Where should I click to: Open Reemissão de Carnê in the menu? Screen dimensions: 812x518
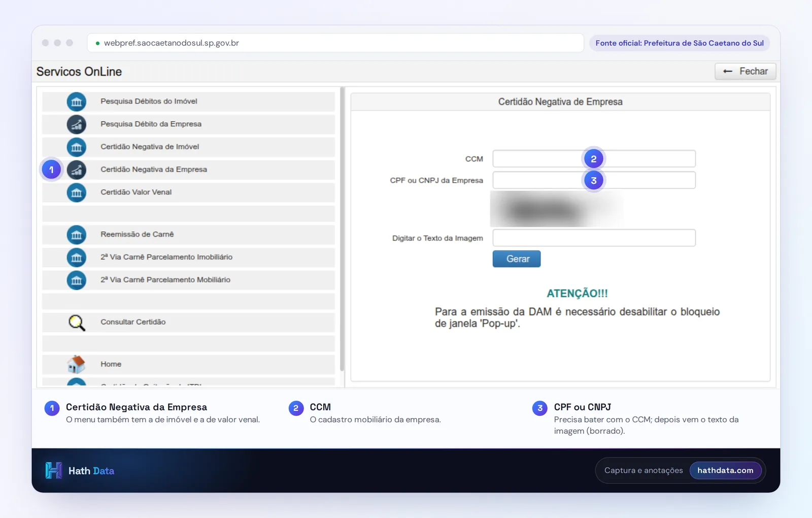[188, 234]
